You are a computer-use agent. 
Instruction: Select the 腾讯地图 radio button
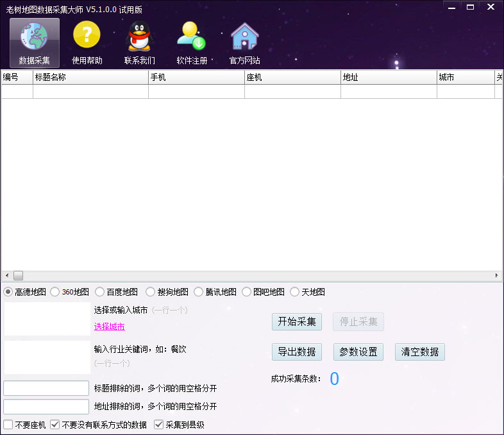pos(198,292)
